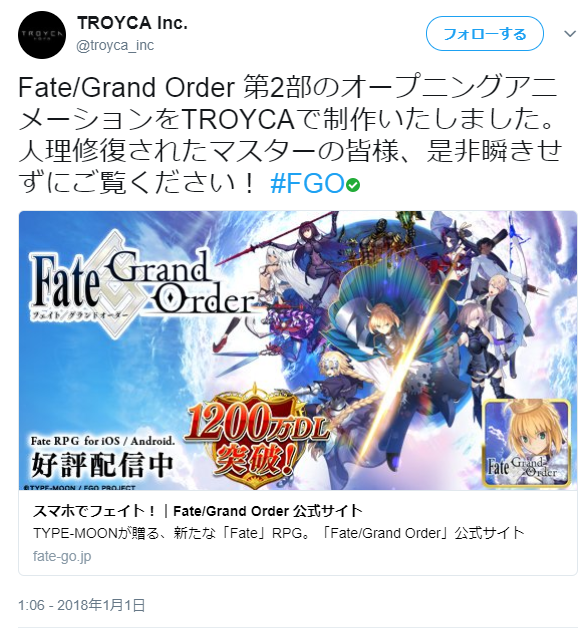Click the 1200万DL突破 badge
This screenshot has width=586, height=628.
click(x=256, y=437)
